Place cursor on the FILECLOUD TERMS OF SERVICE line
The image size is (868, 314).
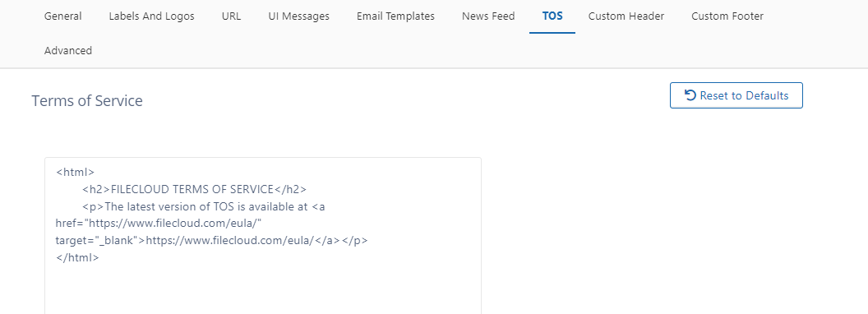point(194,189)
